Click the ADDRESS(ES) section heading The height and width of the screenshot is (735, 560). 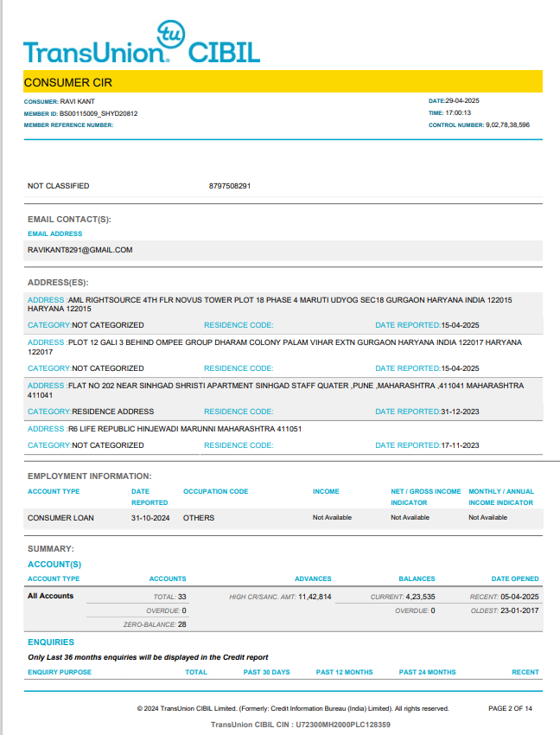tap(58, 283)
